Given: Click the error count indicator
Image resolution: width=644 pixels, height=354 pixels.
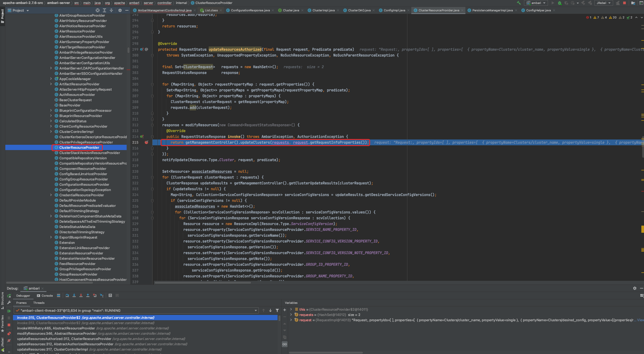Looking at the screenshot, I should pos(589,17).
